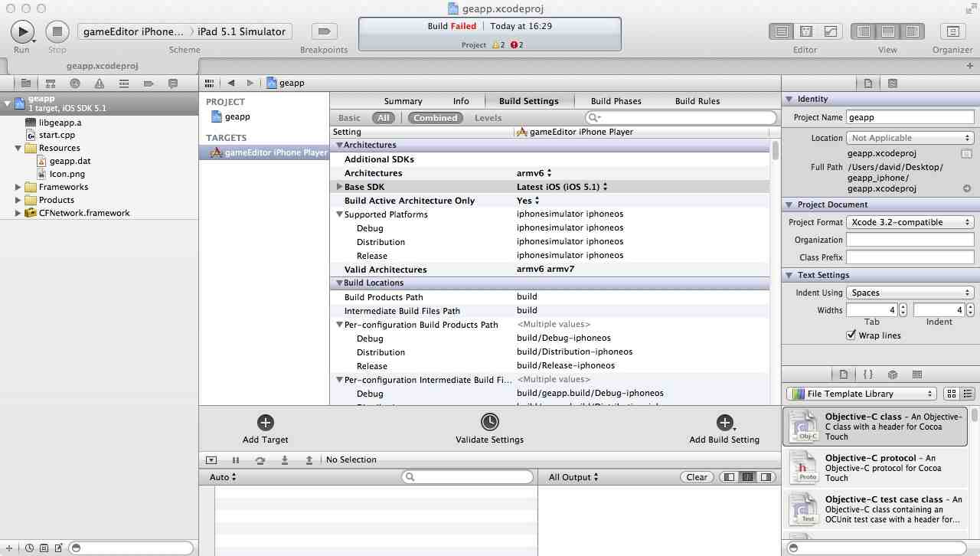This screenshot has height=556, width=980.
Task: Open the Object library cube icon
Action: point(893,374)
